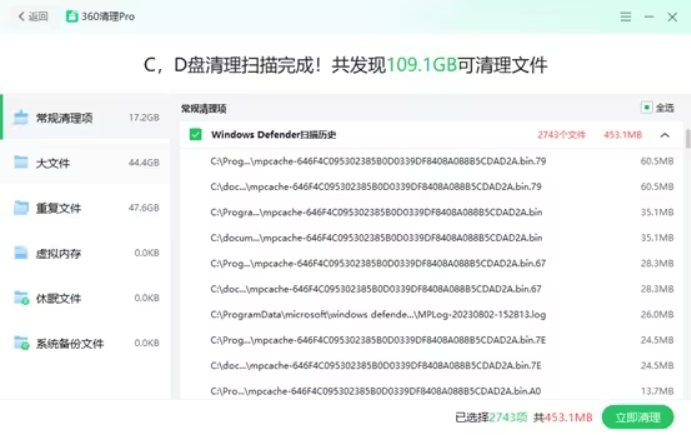This screenshot has height=435, width=691.
Task: Select the MPLog-20230802-152813.log row
Action: tap(431, 315)
